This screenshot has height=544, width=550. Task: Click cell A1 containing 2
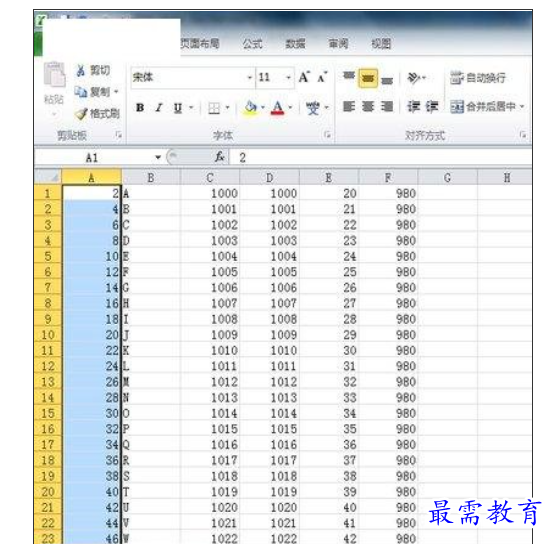[x=92, y=193]
